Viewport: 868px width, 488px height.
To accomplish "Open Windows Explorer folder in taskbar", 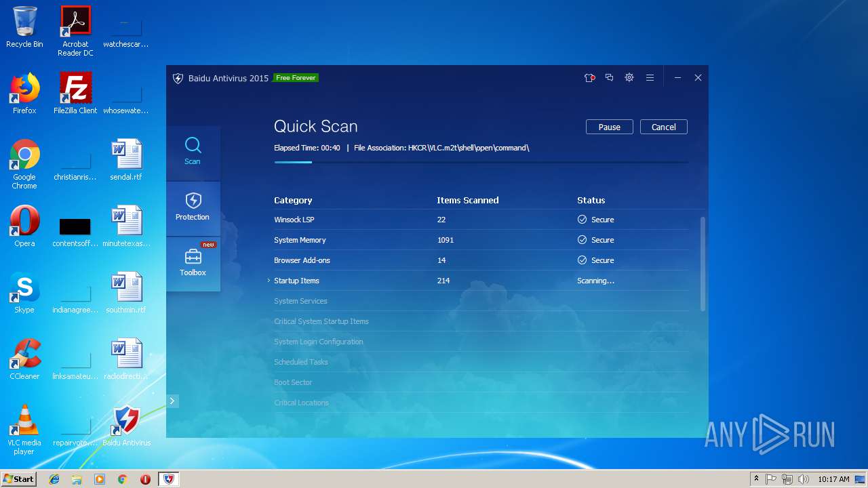I will (77, 479).
